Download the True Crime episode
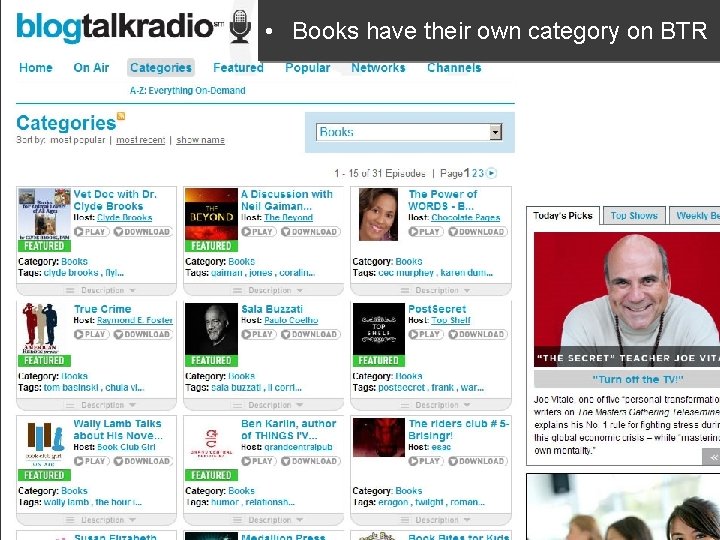This screenshot has width=720, height=540. click(x=143, y=334)
